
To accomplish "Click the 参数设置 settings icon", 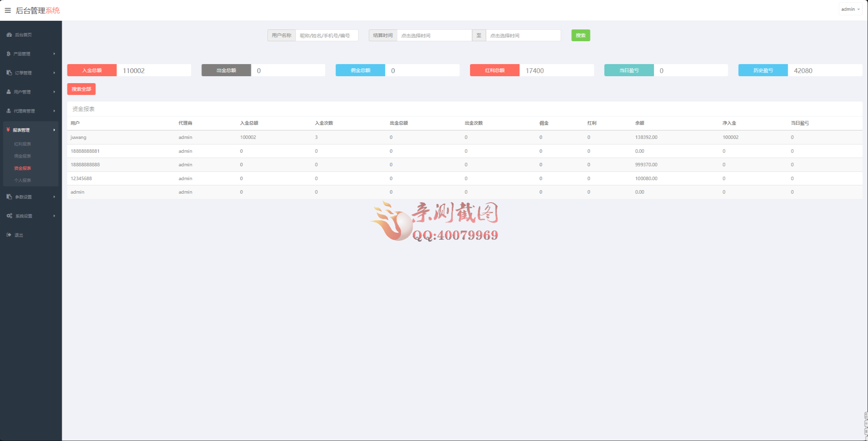I will (x=9, y=196).
